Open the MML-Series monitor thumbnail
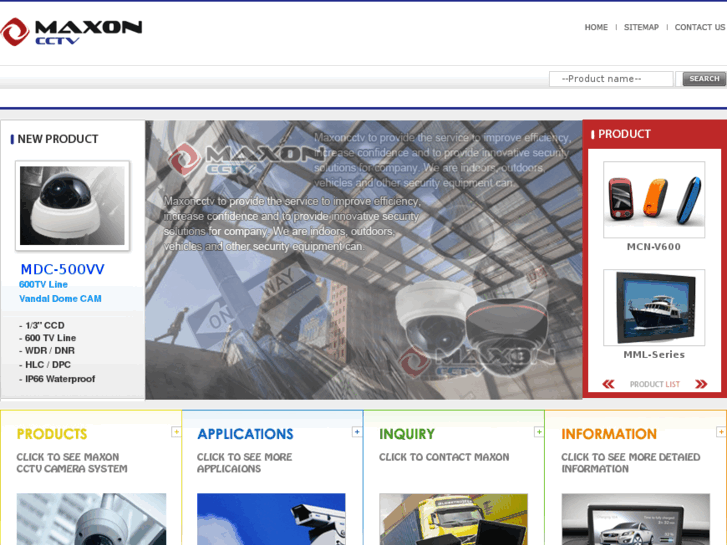727x545 pixels. tap(654, 307)
